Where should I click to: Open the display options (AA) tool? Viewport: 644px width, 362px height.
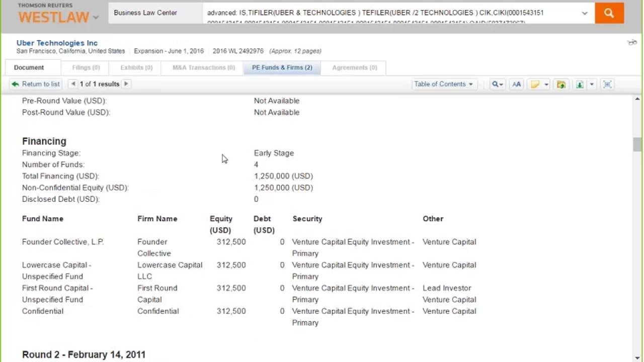[516, 84]
